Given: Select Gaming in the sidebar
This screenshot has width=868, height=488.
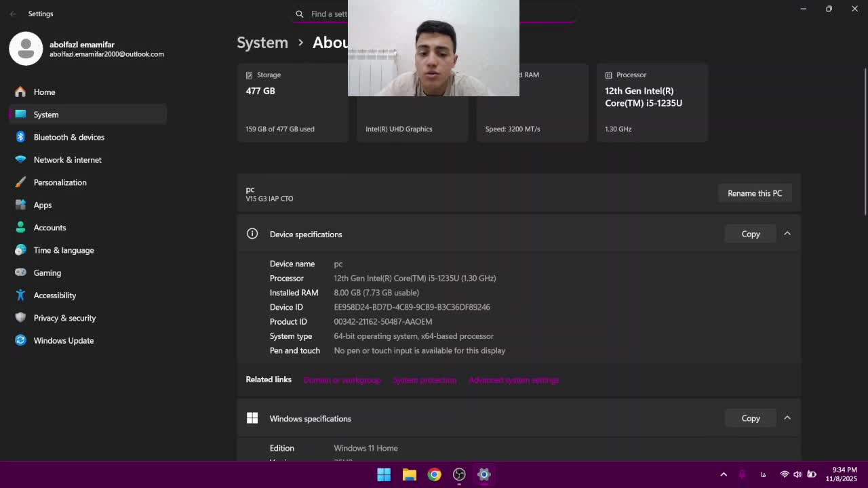Looking at the screenshot, I should (x=47, y=272).
